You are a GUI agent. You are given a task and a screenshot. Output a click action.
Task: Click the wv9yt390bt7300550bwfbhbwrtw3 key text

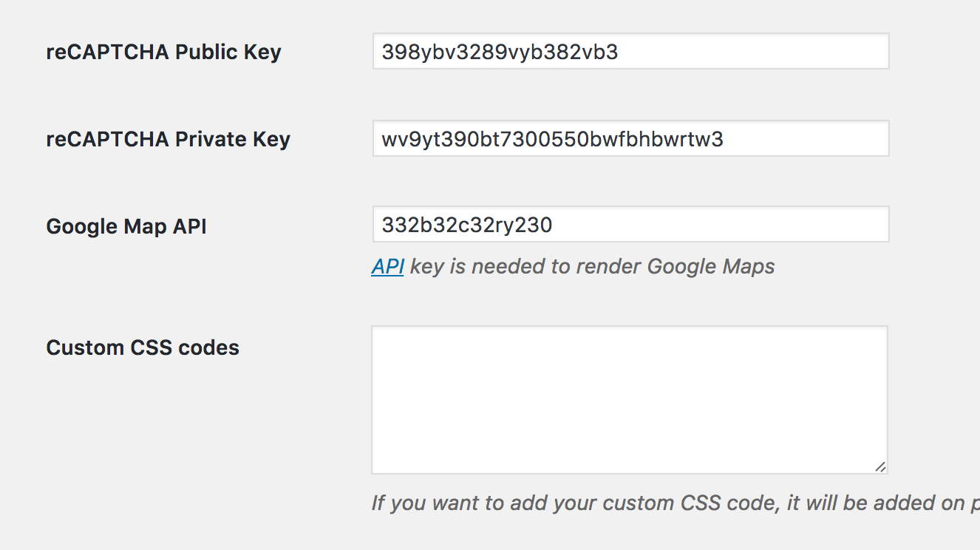pyautogui.click(x=552, y=139)
